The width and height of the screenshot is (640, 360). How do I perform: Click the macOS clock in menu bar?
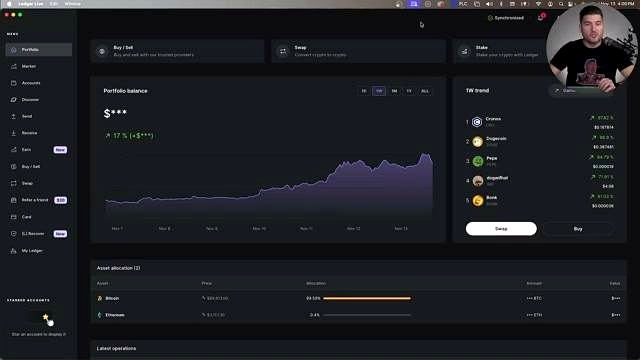coord(618,4)
